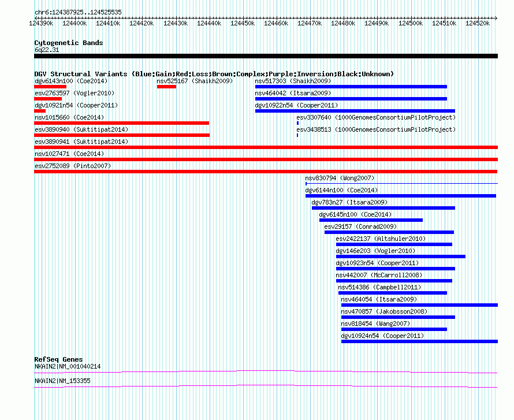The width and height of the screenshot is (514, 420).
Task: Click the magenta gene line under NKAIN2|NM_153355
Action: (x=266, y=386)
